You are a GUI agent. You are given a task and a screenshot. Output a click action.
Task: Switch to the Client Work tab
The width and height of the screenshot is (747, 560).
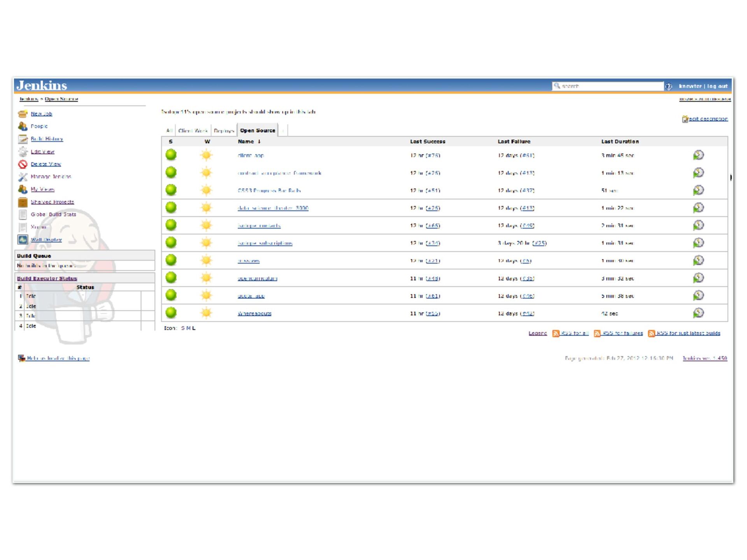pyautogui.click(x=193, y=131)
